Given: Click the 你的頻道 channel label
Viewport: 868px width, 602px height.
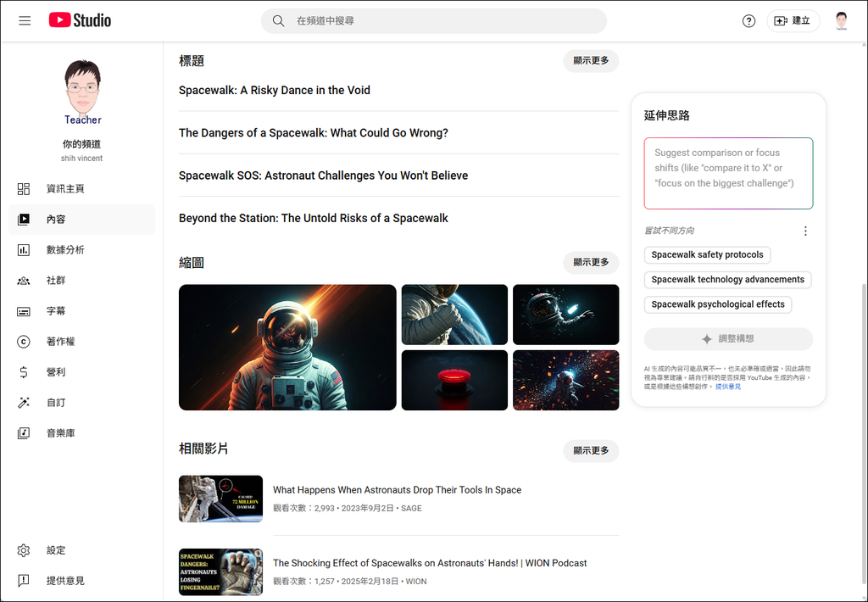Looking at the screenshot, I should 82,144.
